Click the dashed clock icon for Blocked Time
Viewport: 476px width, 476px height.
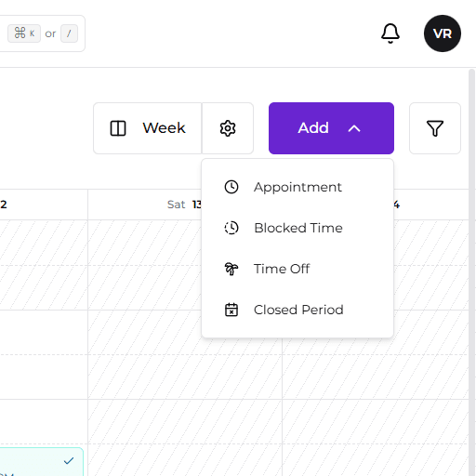click(x=231, y=228)
